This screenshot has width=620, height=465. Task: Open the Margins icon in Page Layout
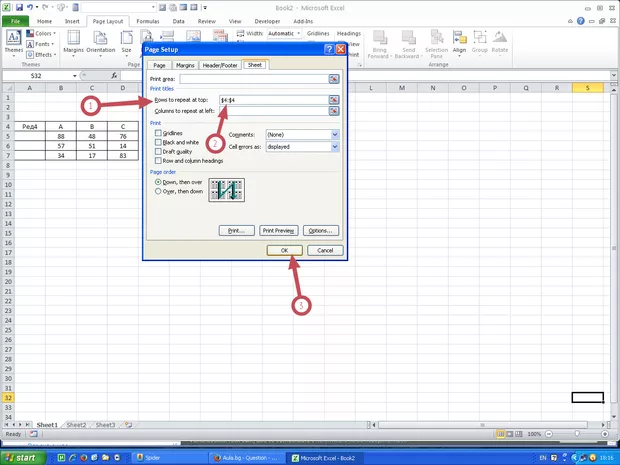[x=73, y=41]
